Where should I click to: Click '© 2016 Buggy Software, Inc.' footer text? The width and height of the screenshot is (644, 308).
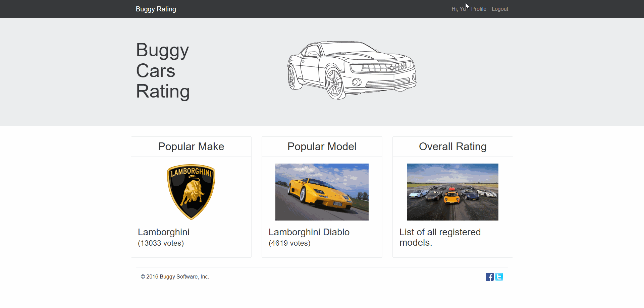pyautogui.click(x=175, y=277)
